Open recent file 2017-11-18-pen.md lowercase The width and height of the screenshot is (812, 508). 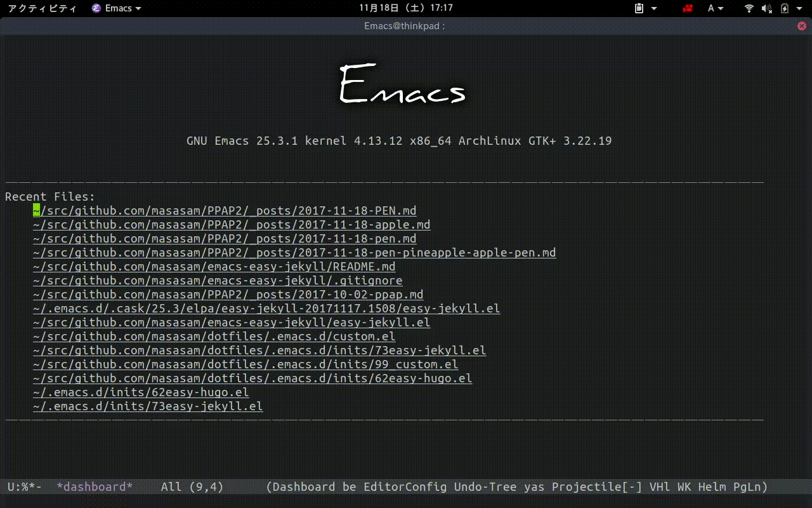(x=225, y=239)
